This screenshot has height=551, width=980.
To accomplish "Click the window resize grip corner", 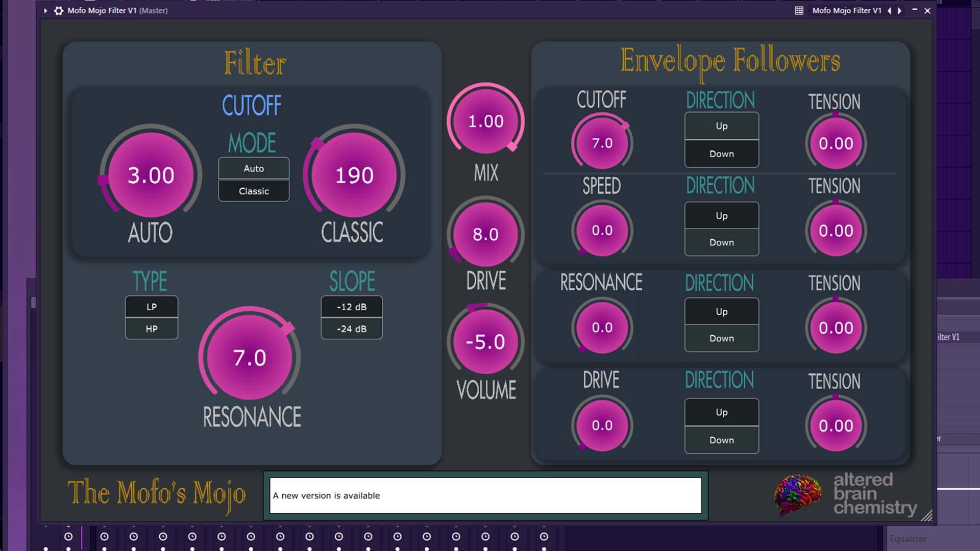I will (927, 516).
